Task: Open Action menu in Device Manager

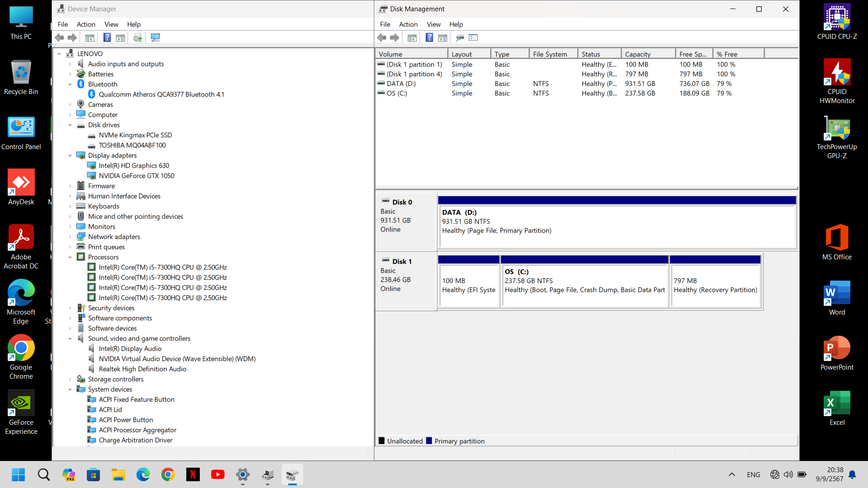Action: pyautogui.click(x=86, y=24)
